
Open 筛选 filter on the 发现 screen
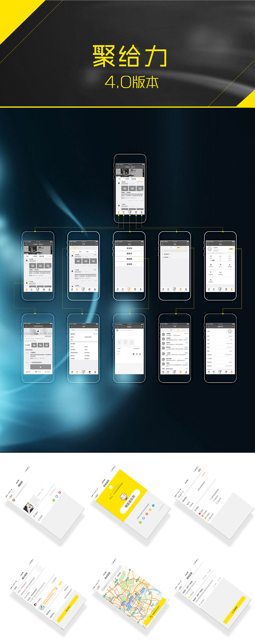(95, 251)
